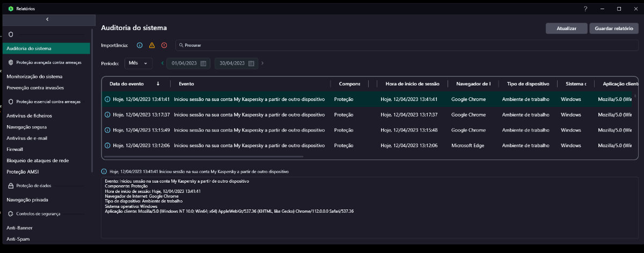Open the calendar for end date 30/04/2023
This screenshot has height=253, width=644.
pos(251,63)
